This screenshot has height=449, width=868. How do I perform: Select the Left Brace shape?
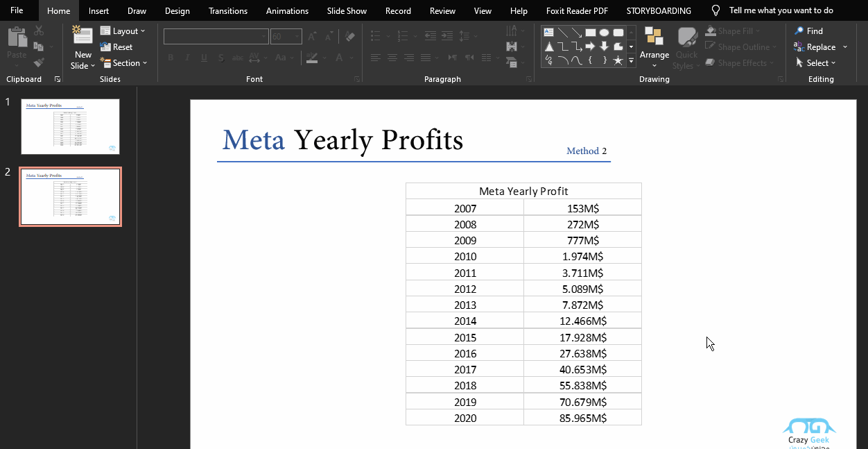click(x=590, y=60)
